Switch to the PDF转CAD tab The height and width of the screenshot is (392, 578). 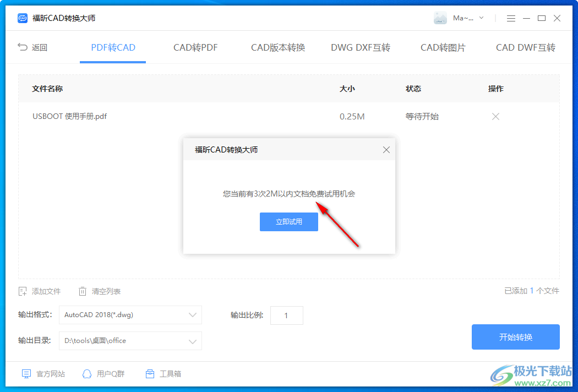pos(113,47)
